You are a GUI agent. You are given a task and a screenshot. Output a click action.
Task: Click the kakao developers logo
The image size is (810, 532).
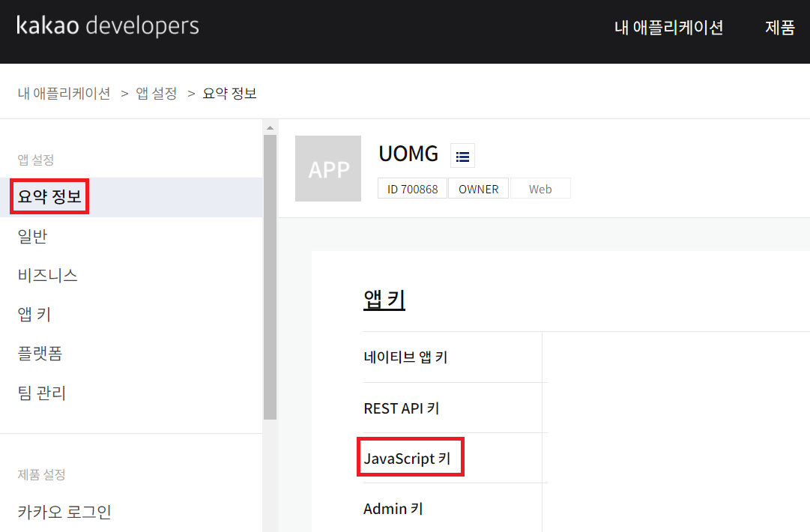(107, 25)
